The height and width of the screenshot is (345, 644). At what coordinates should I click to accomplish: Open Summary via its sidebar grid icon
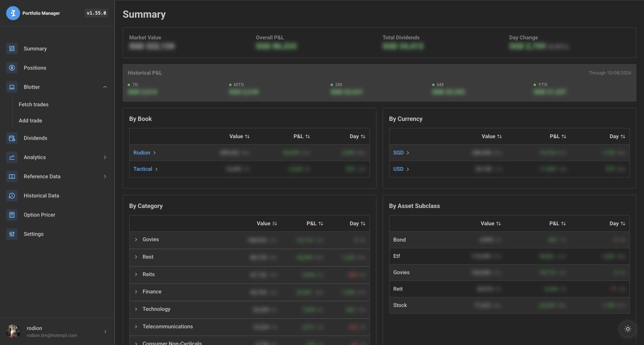(12, 49)
